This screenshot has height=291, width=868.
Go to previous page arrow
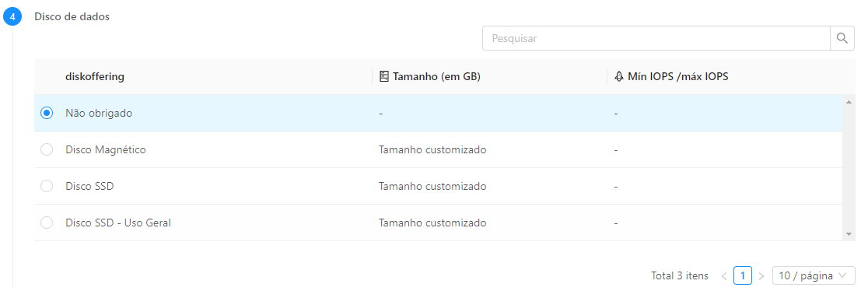724,275
